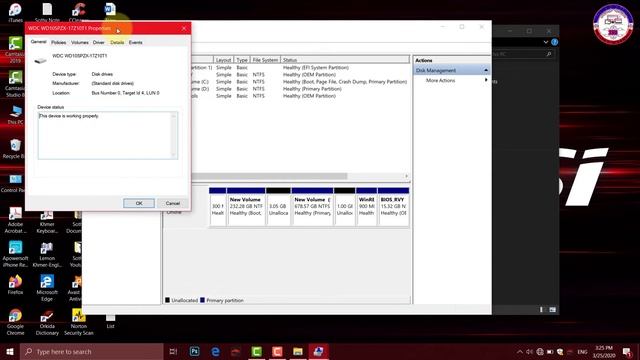The width and height of the screenshot is (640, 360).
Task: Switch to the Policies tab
Action: coord(58,42)
